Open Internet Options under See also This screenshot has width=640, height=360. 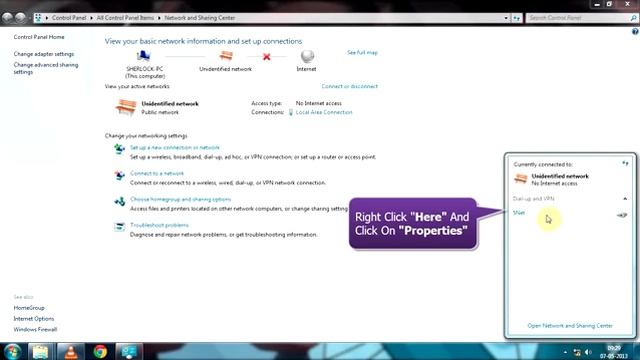click(33, 319)
